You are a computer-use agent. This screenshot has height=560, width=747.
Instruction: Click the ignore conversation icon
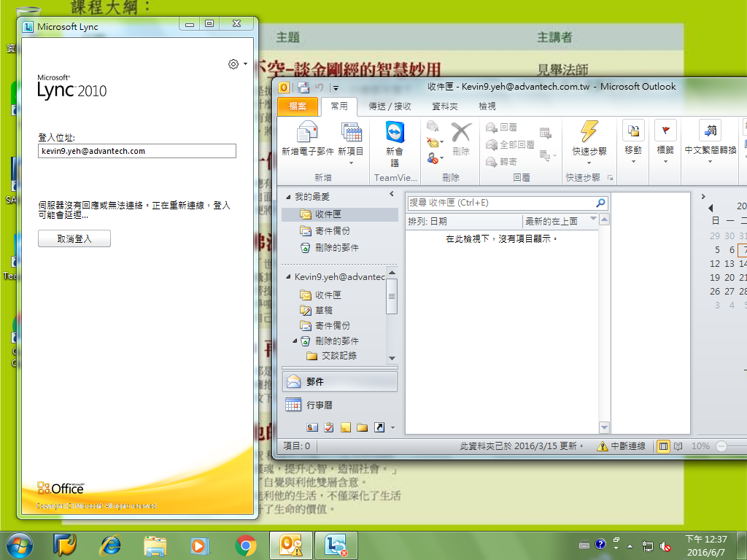433,126
